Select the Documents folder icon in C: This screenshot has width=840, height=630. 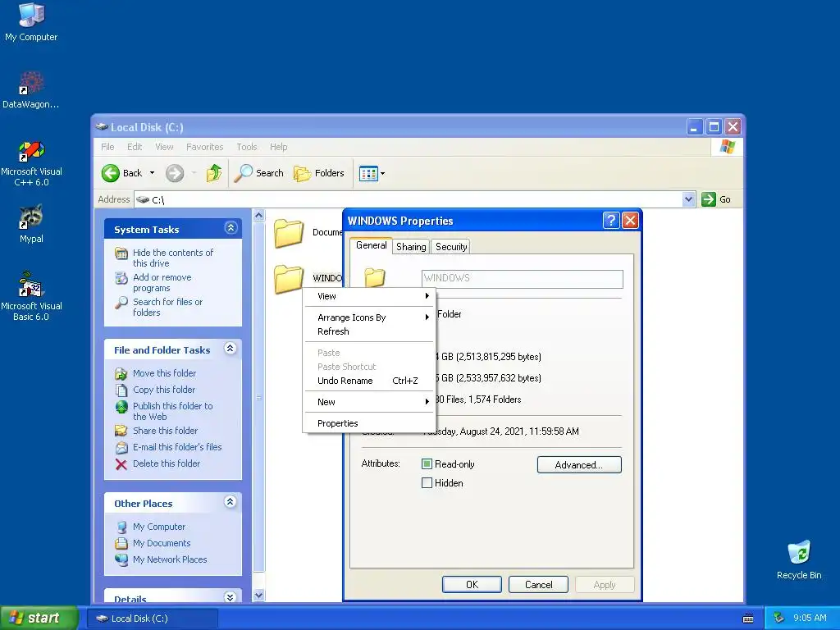[x=288, y=234]
